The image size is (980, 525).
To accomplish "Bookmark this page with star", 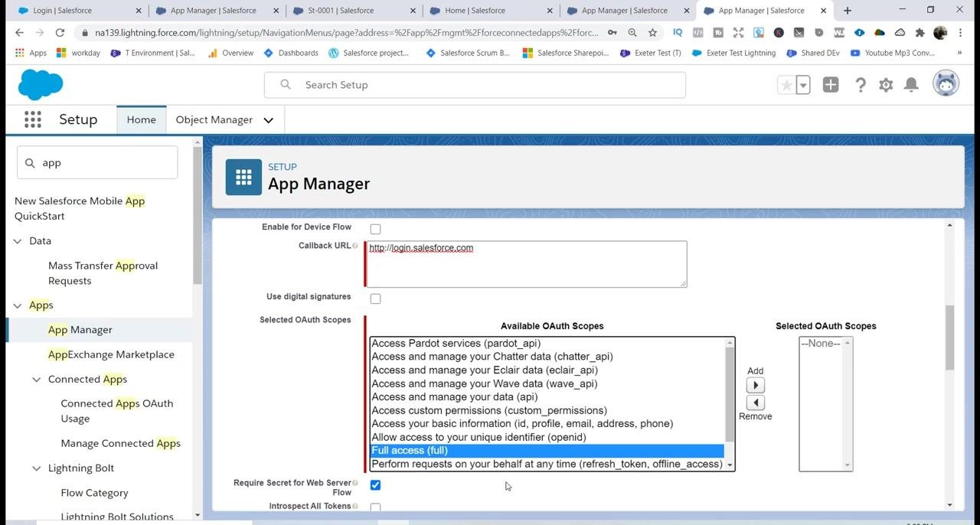I will (652, 33).
